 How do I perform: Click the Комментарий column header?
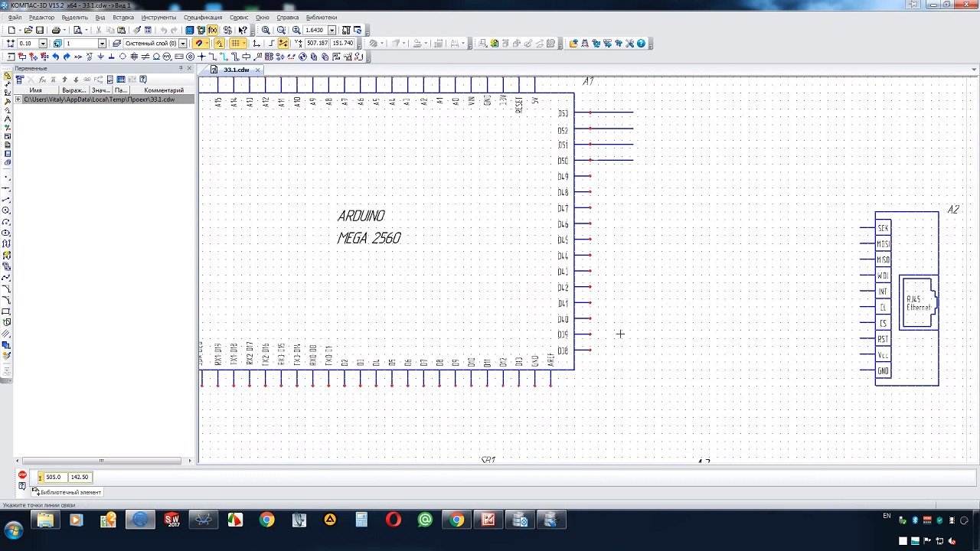point(164,90)
